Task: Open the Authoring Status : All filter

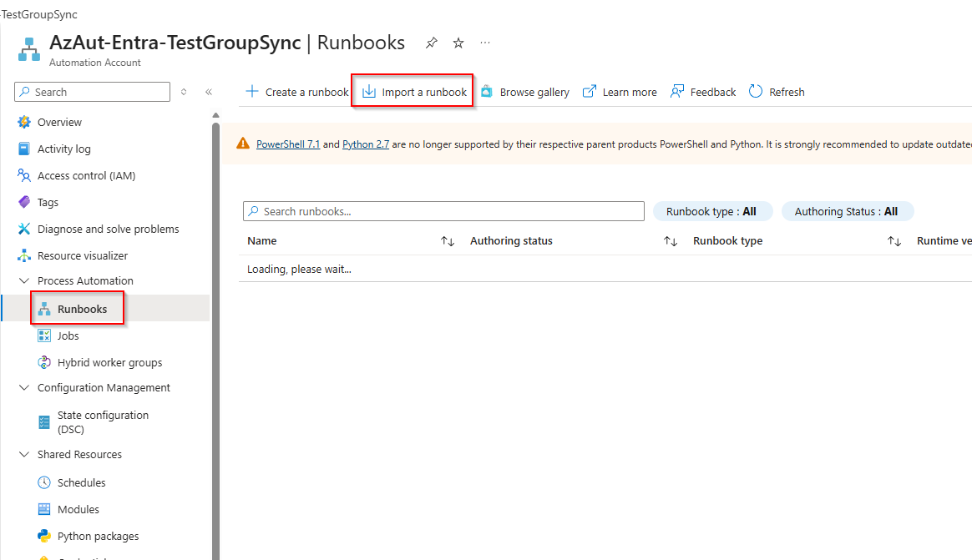Action: tap(848, 211)
